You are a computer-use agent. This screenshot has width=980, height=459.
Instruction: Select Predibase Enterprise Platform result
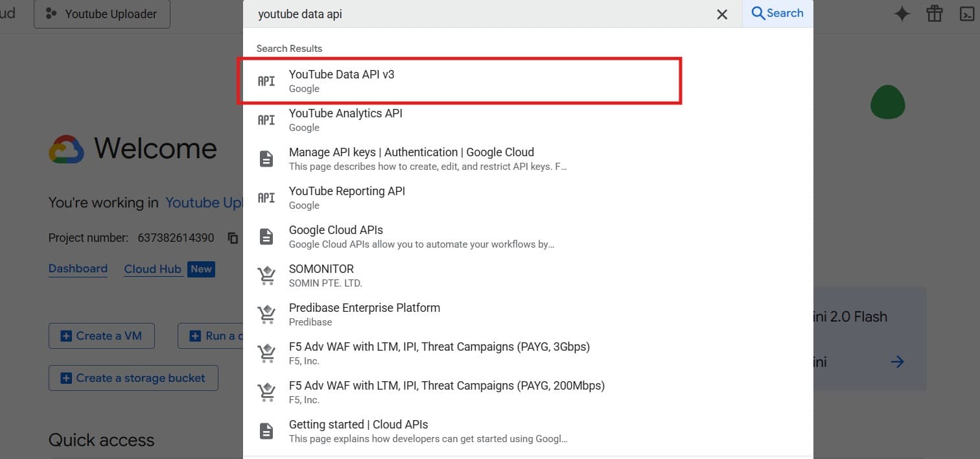coord(528,314)
